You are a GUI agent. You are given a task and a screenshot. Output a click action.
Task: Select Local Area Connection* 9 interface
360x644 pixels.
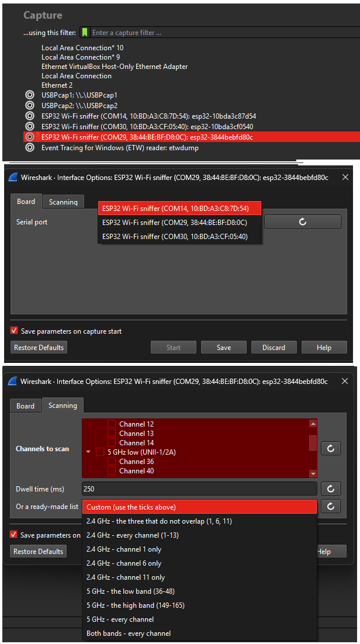point(81,57)
